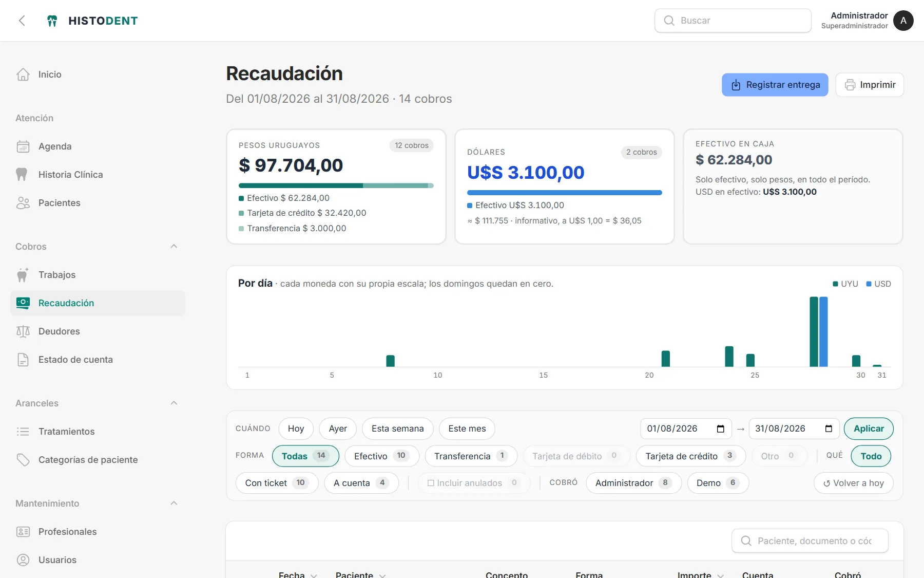The image size is (924, 578).
Task: Toggle the A cuenta filter chip
Action: (361, 483)
